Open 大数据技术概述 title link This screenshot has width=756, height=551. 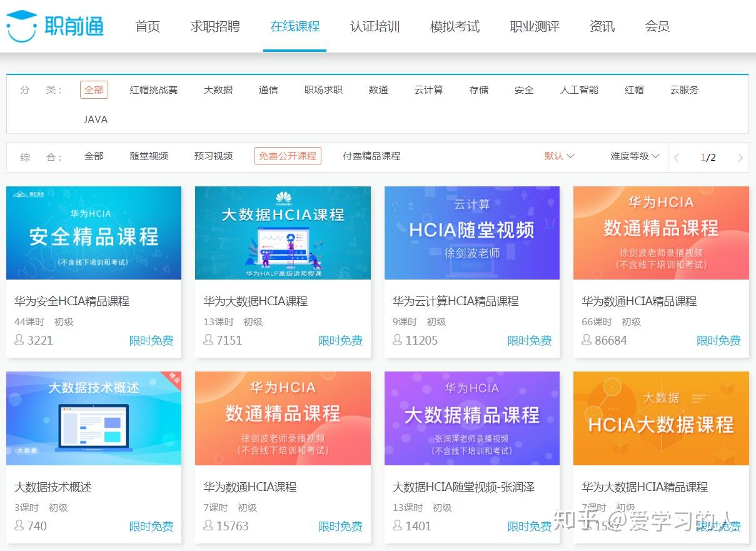53,487
